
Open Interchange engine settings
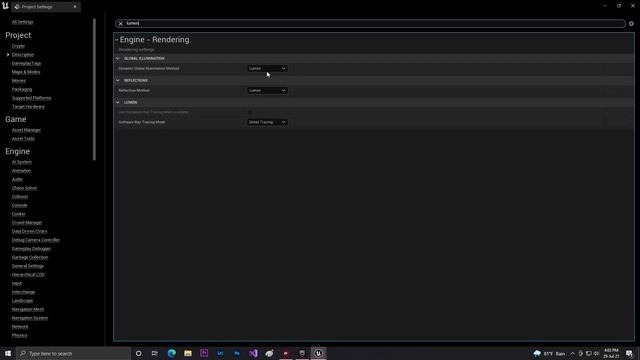pos(23,292)
